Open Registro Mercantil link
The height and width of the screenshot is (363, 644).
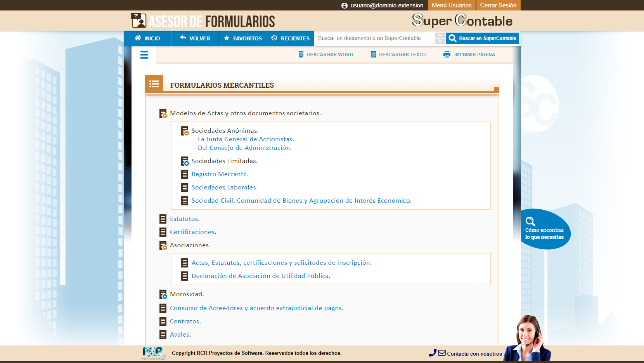tap(219, 174)
